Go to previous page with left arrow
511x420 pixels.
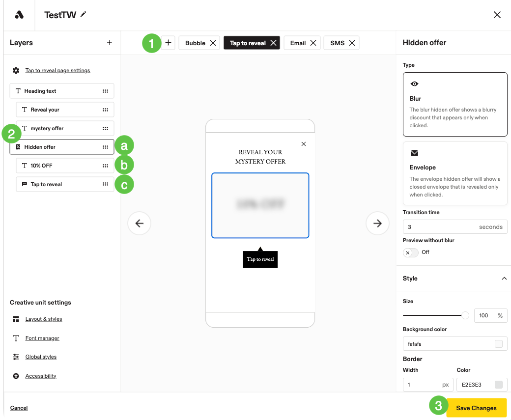tap(139, 223)
